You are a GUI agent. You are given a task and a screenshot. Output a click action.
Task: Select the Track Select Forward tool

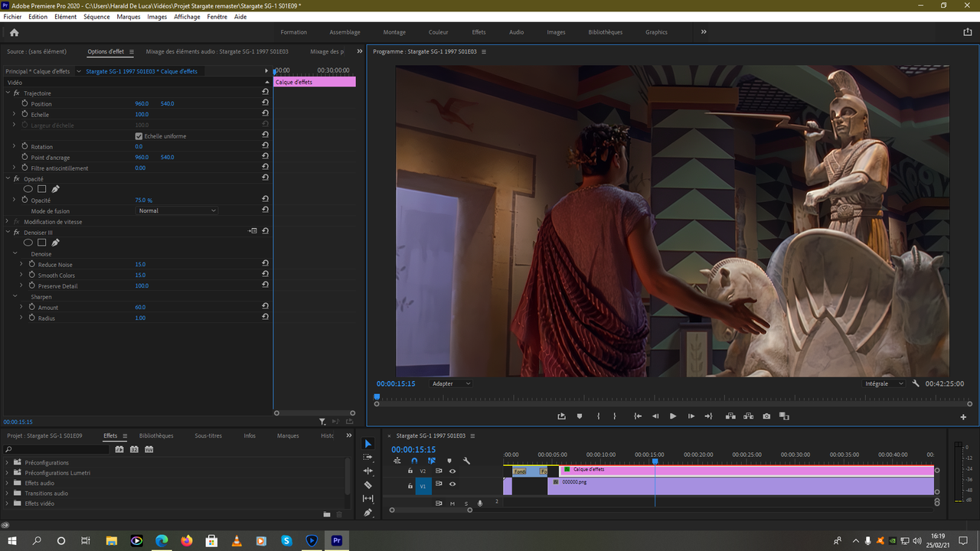coord(367,457)
